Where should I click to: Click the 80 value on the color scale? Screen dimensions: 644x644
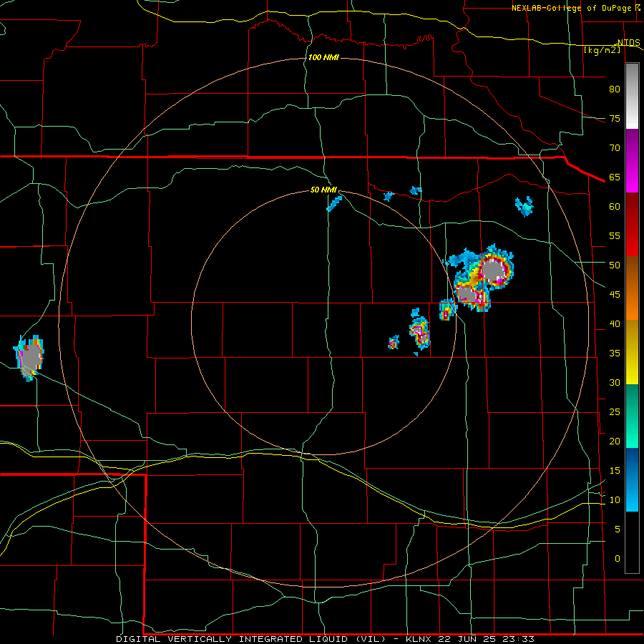(615, 89)
